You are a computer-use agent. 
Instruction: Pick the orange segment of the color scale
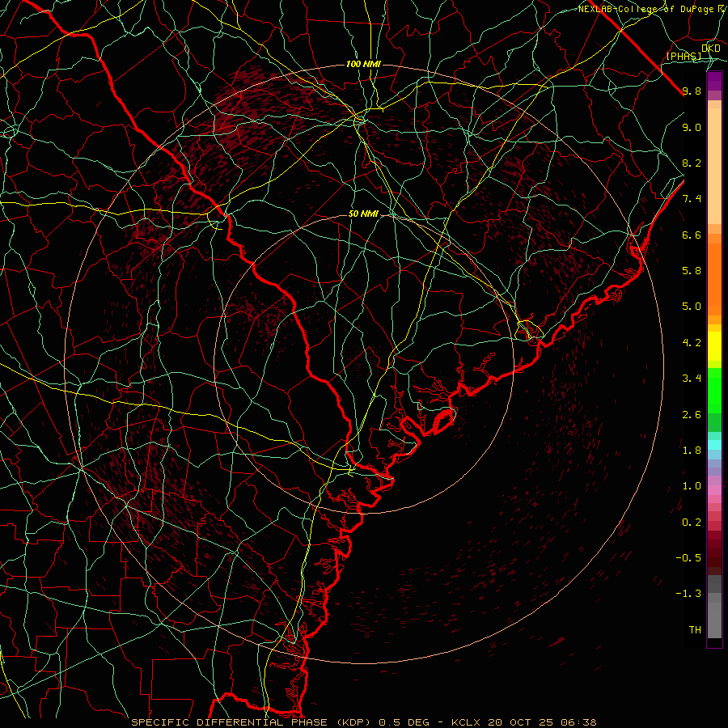point(714,278)
